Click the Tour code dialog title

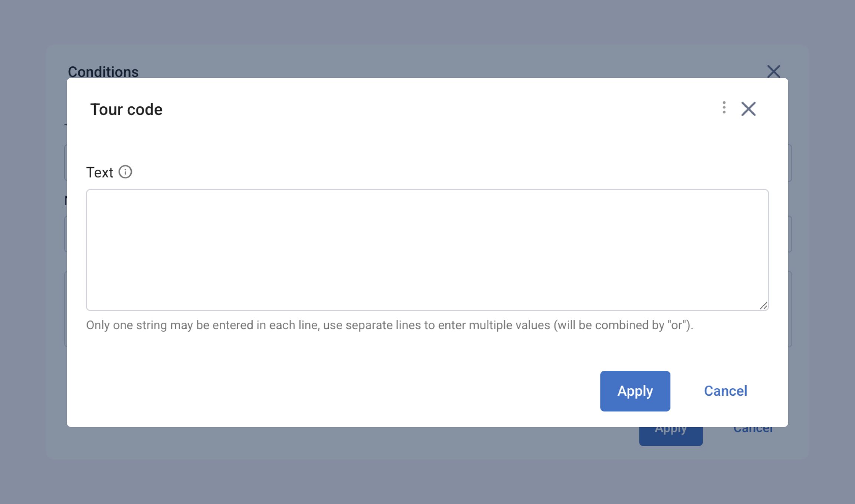pyautogui.click(x=126, y=109)
